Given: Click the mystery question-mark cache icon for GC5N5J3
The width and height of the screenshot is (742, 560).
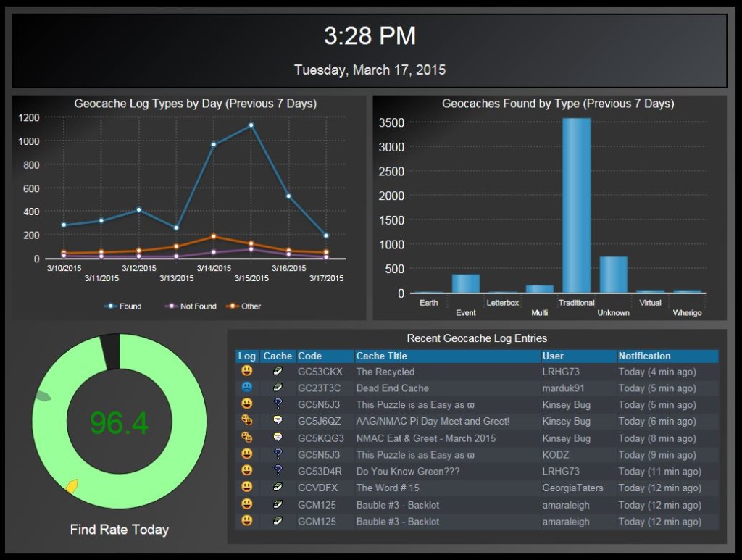Looking at the screenshot, I should (x=277, y=405).
